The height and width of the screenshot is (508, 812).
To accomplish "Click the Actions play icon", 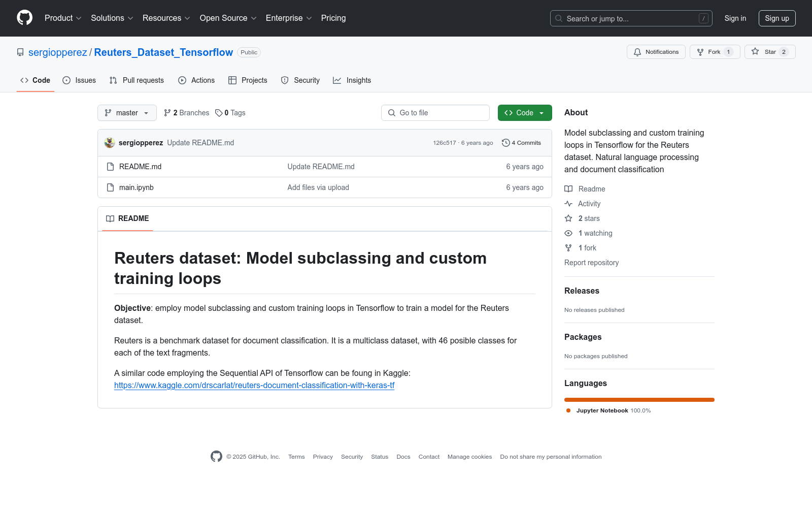I will pyautogui.click(x=182, y=80).
